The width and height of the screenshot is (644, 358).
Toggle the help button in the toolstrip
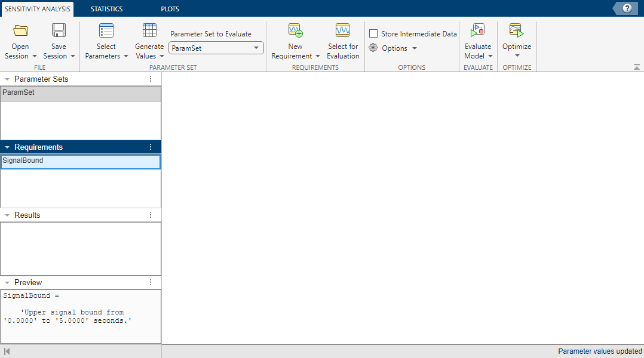click(x=627, y=8)
